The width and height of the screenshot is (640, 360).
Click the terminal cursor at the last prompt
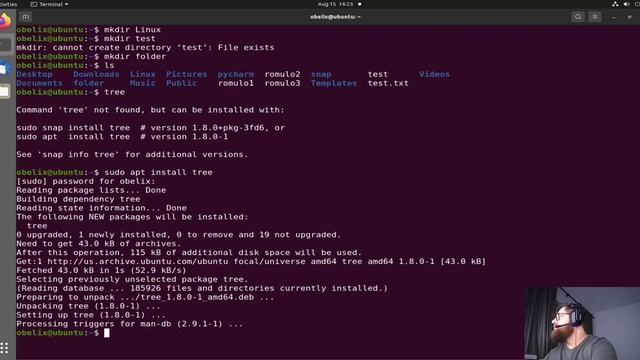tap(107, 333)
